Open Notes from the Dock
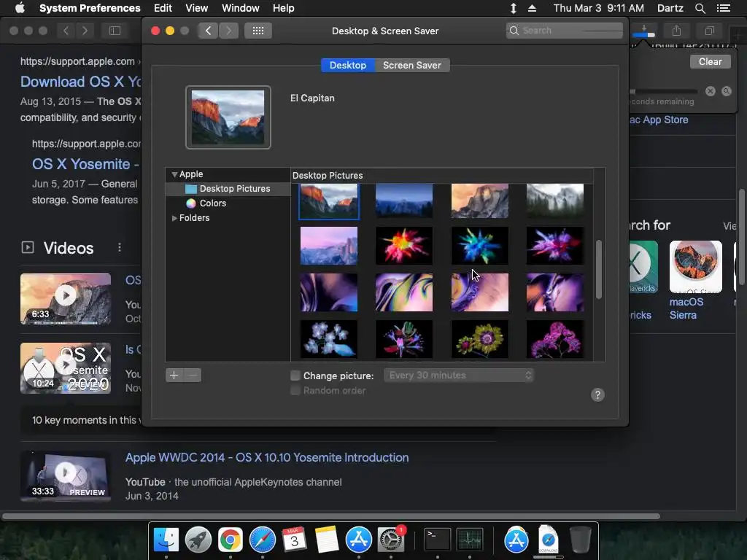The image size is (747, 560). click(327, 540)
